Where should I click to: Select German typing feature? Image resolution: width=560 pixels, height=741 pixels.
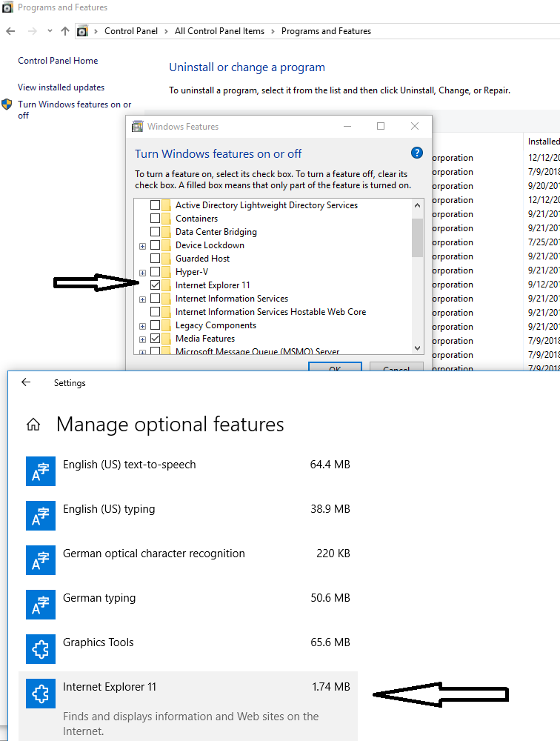188,605
